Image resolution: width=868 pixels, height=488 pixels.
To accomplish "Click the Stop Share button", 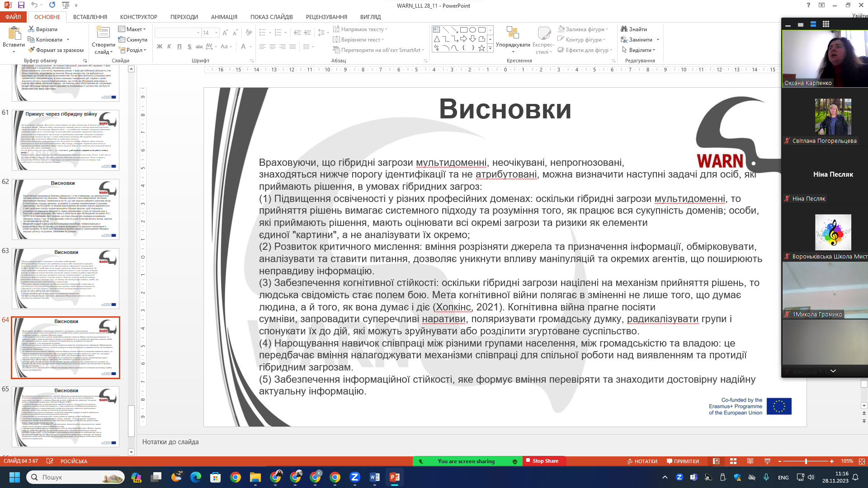I will [x=545, y=461].
